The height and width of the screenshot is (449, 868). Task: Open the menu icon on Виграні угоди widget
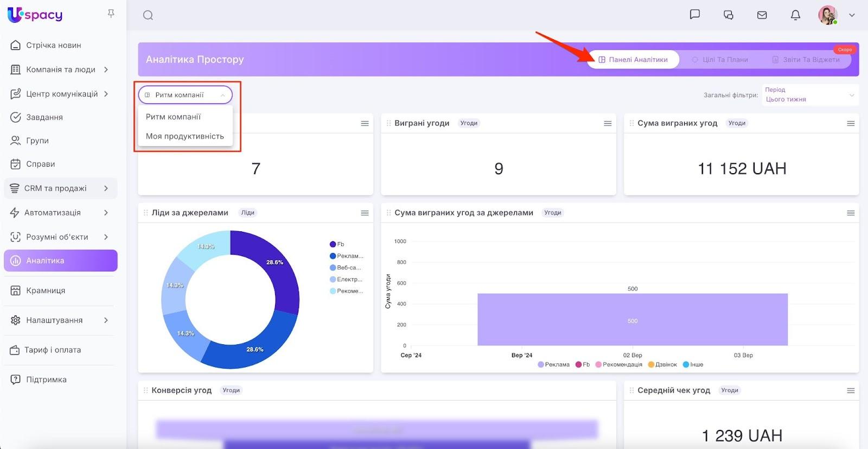608,124
